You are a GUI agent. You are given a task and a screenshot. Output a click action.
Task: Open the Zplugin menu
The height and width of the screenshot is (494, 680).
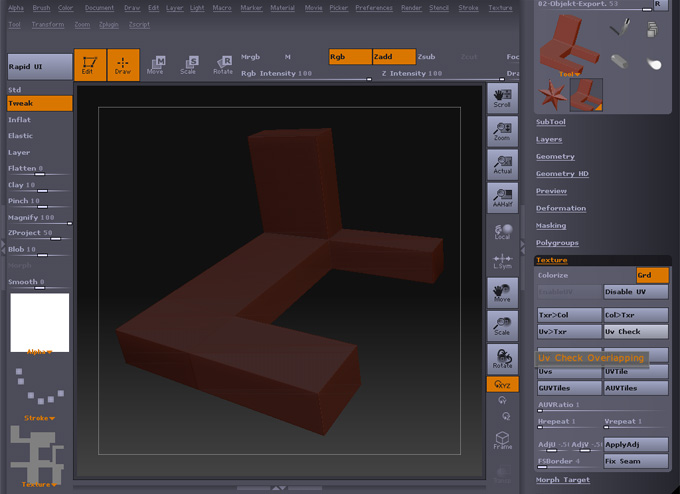[x=108, y=24]
